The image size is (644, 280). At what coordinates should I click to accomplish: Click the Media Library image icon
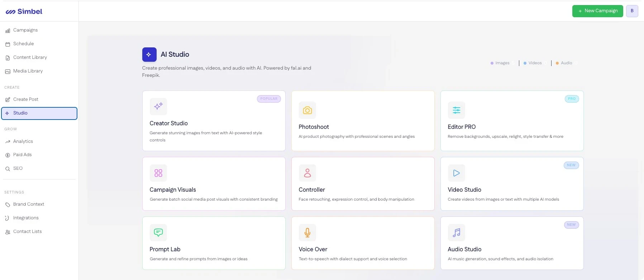[8, 71]
